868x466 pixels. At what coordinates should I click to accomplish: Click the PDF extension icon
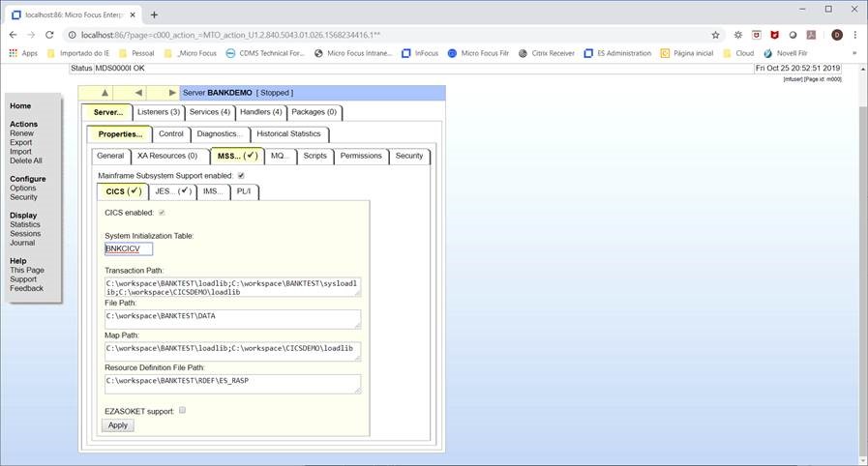pyautogui.click(x=811, y=35)
